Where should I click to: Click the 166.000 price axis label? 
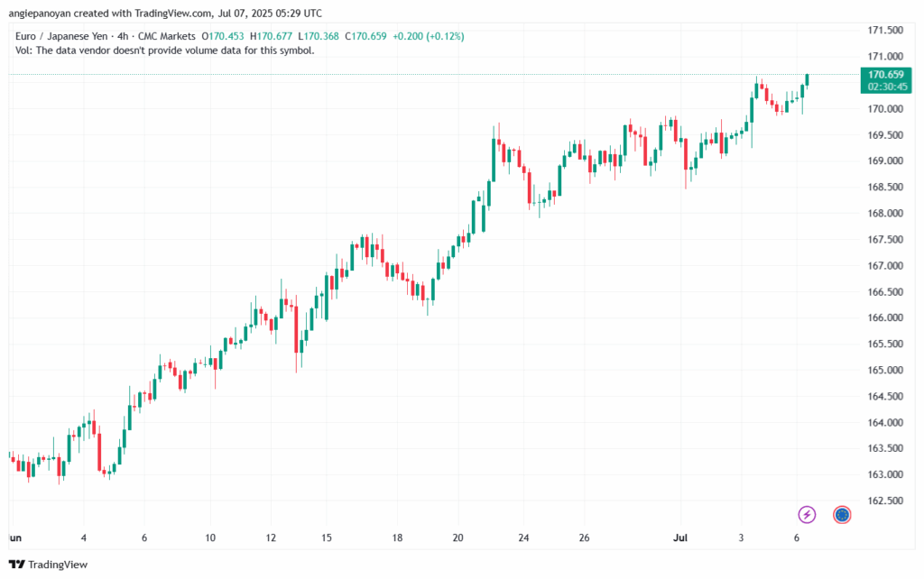pyautogui.click(x=885, y=318)
